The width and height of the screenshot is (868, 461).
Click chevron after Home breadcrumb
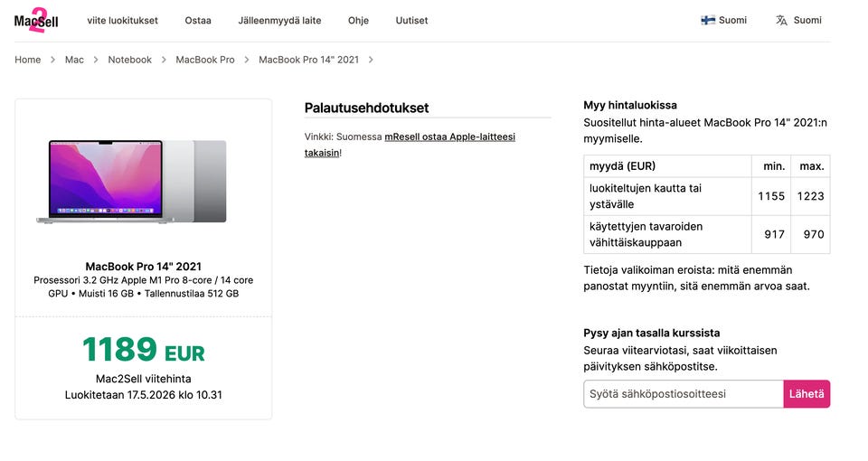click(52, 60)
